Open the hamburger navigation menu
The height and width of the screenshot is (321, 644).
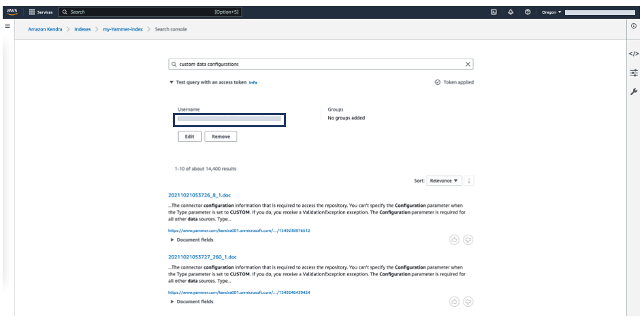pos(7,26)
